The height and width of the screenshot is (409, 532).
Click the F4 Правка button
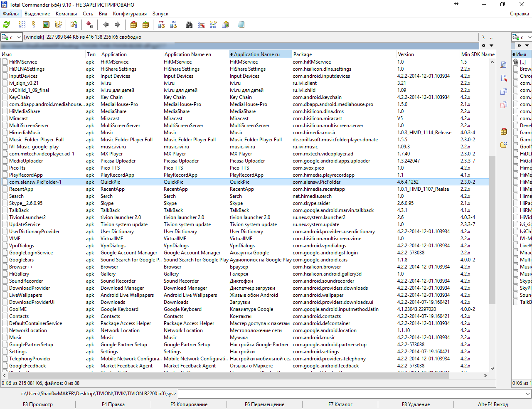113,404
